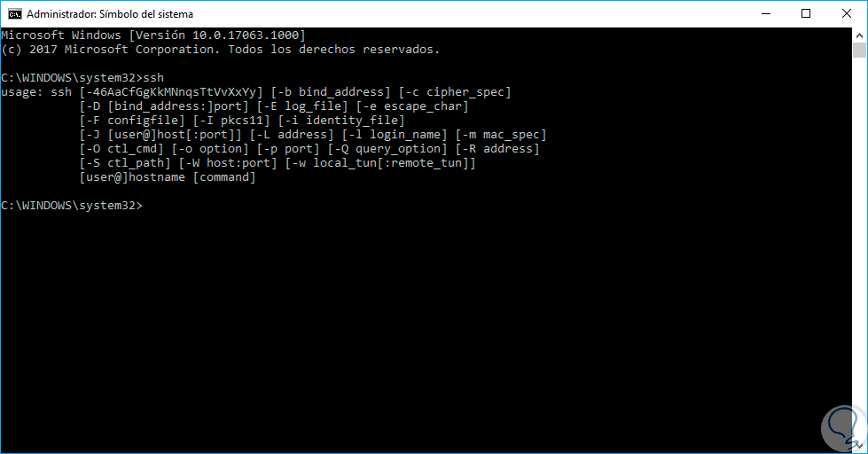Click the title text Administrador: Símbolo del sistema
The image size is (868, 454).
tap(110, 14)
